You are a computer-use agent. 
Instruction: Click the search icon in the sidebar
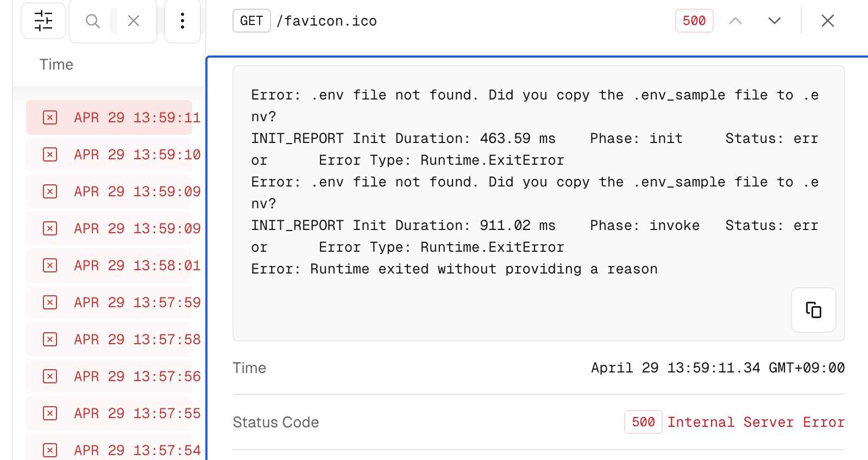pos(92,21)
